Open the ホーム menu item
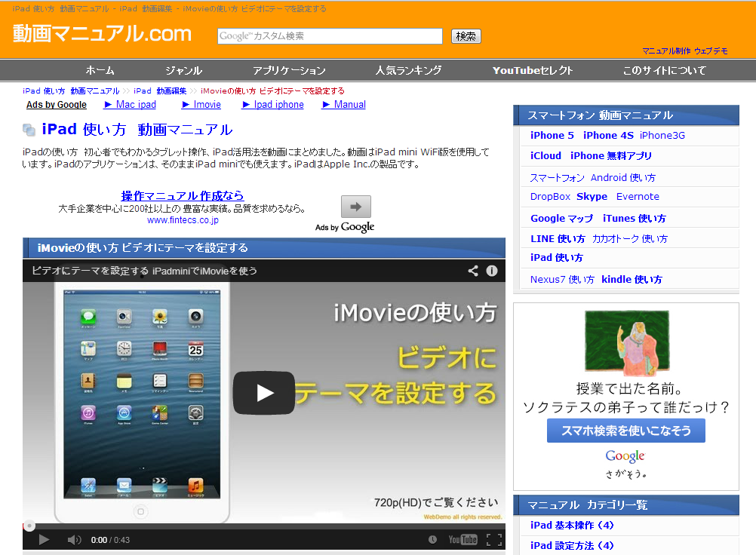Screen dimensions: 756x555 pyautogui.click(x=100, y=70)
